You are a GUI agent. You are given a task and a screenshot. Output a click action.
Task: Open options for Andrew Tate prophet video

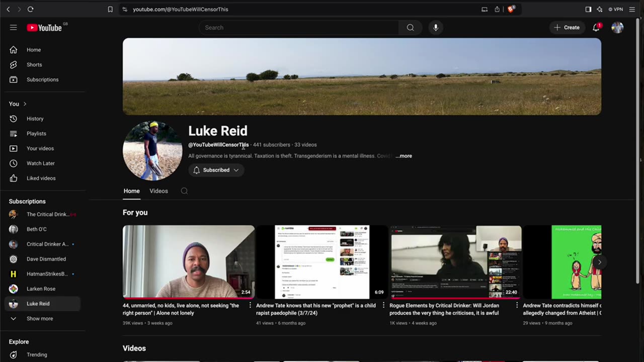[x=383, y=305]
